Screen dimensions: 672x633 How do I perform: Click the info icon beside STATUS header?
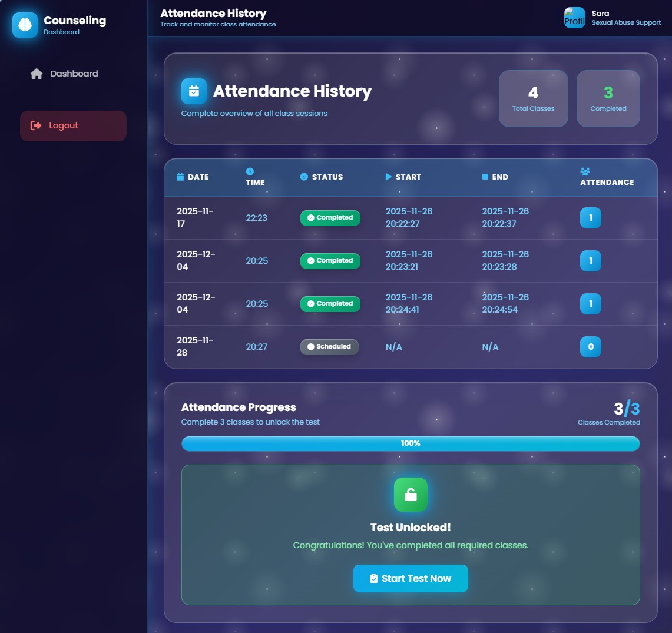pyautogui.click(x=304, y=177)
